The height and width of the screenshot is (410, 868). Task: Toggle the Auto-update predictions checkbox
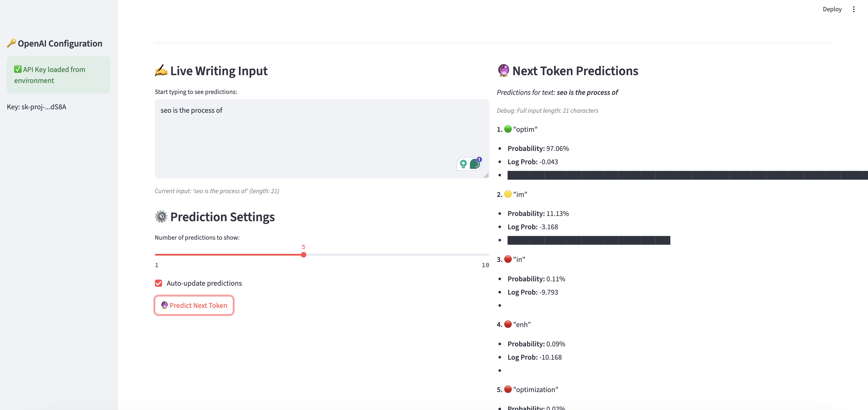(x=158, y=283)
